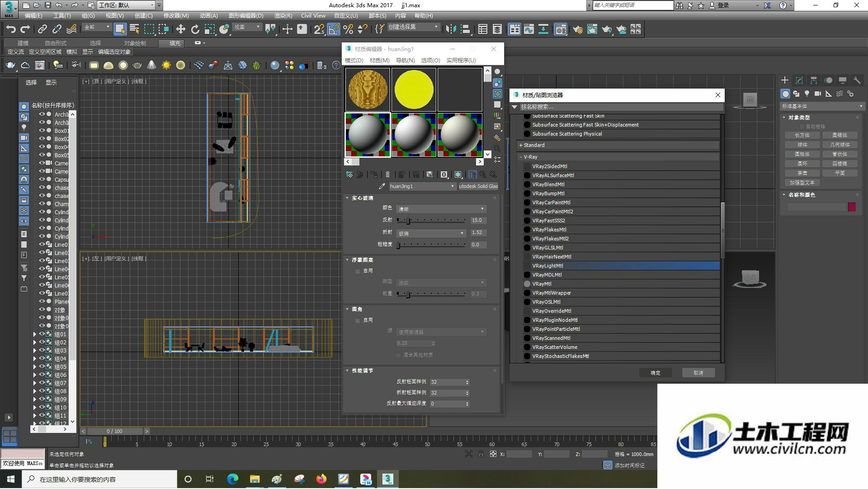The height and width of the screenshot is (489, 868).
Task: Click 取消 in material browser
Action: pos(698,373)
